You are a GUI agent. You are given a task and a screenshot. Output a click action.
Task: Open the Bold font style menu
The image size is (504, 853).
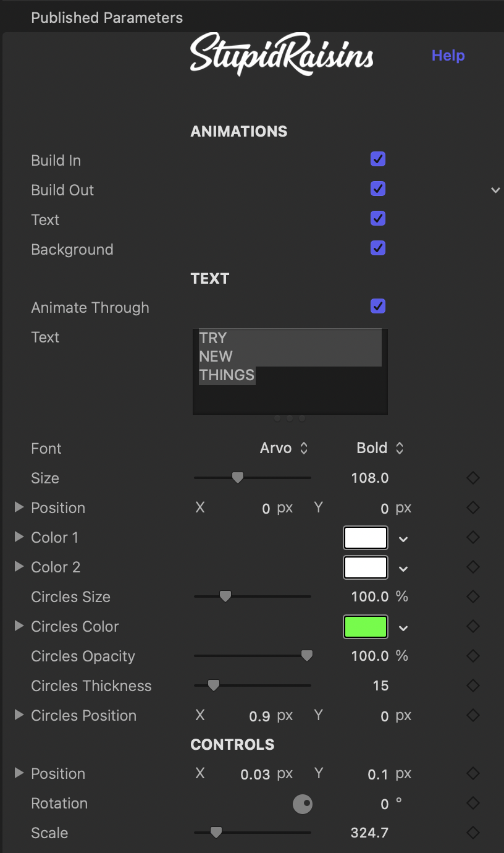tap(380, 448)
